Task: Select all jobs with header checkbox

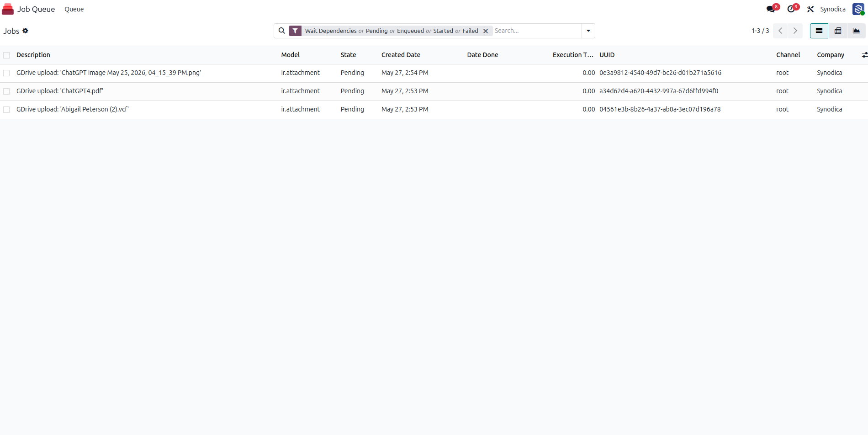Action: click(x=6, y=55)
